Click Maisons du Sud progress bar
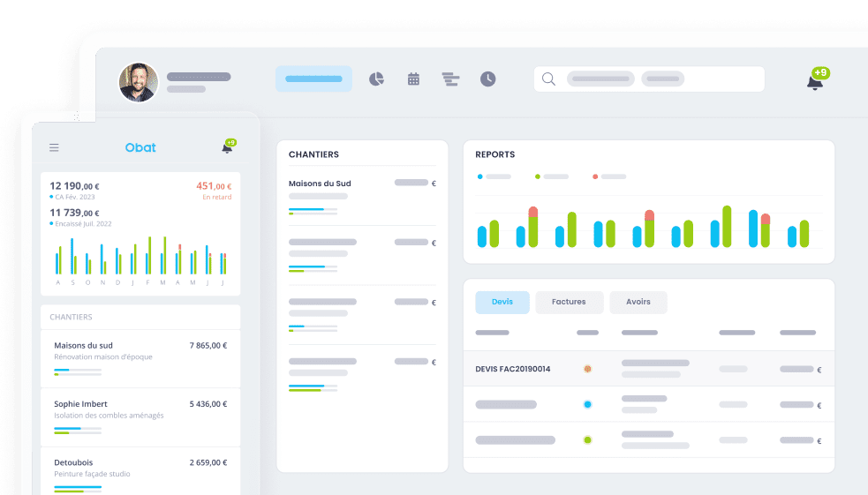868x495 pixels. pos(313,211)
